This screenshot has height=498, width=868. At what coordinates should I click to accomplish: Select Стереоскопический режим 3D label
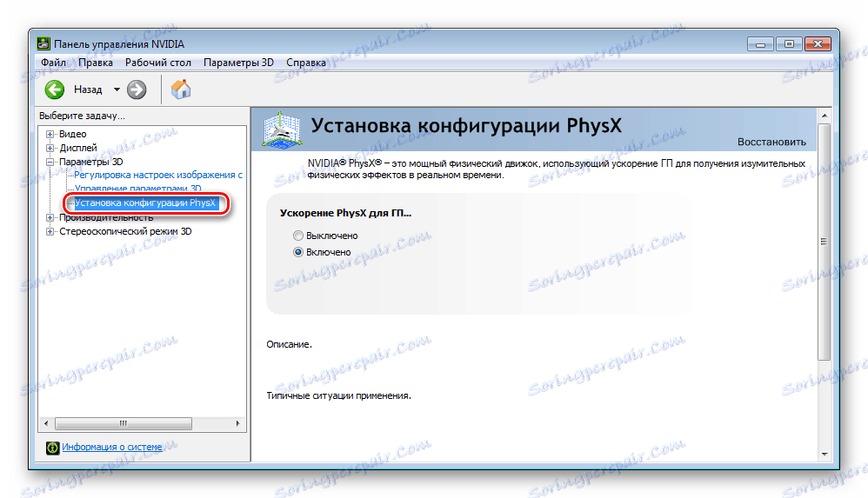[x=125, y=231]
